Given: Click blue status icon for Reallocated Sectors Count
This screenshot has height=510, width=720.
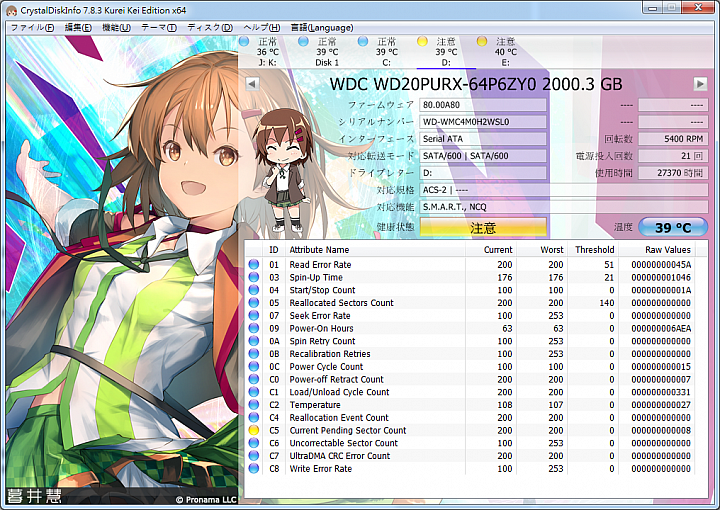Looking at the screenshot, I should click(253, 303).
